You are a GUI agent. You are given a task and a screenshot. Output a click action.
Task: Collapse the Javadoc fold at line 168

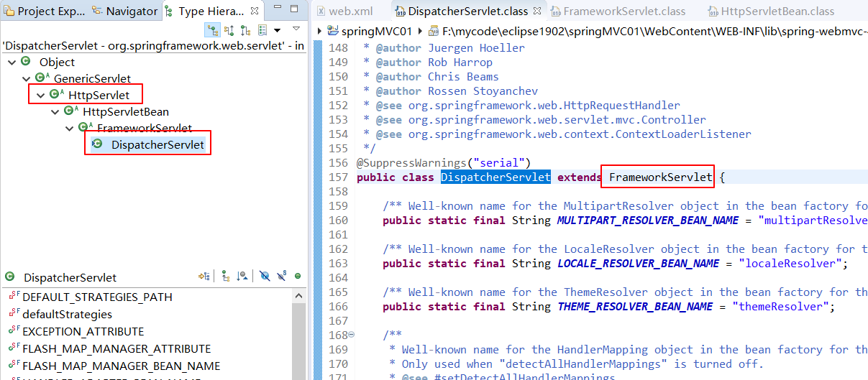[x=352, y=335]
